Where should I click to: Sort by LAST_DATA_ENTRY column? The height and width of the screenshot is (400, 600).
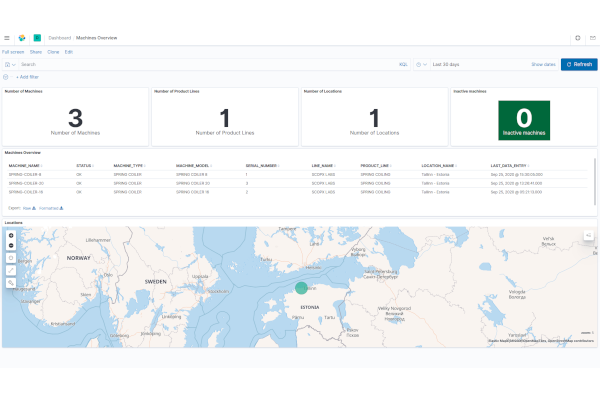tap(510, 166)
